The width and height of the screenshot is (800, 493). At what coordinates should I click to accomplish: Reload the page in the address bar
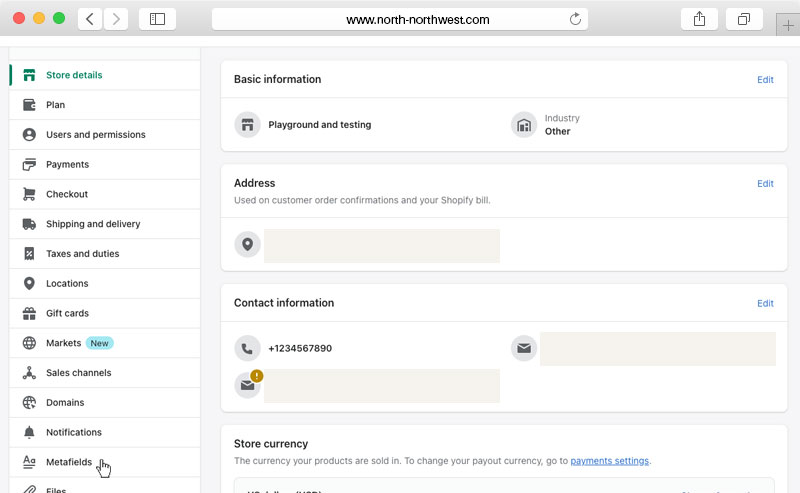click(575, 19)
